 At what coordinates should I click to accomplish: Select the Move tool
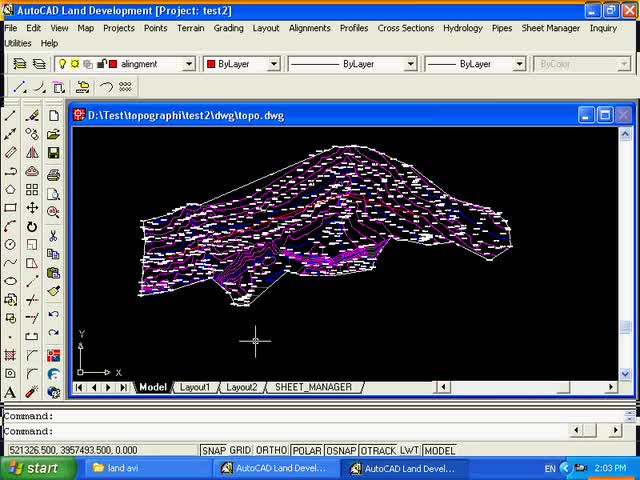[x=32, y=208]
